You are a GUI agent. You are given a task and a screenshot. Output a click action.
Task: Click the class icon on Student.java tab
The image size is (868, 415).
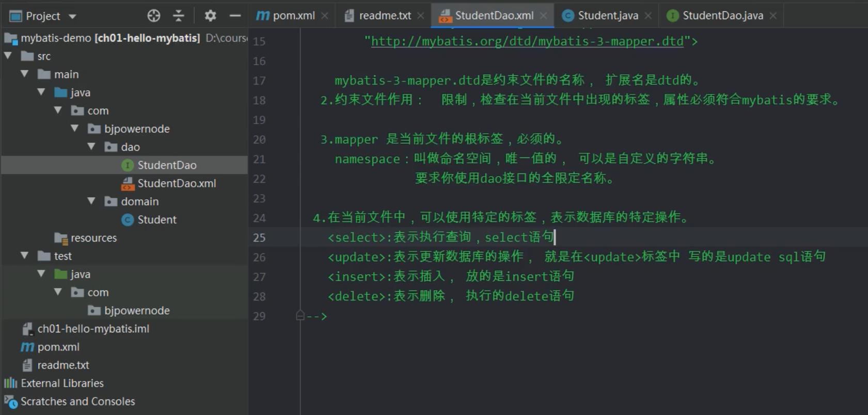pos(568,16)
